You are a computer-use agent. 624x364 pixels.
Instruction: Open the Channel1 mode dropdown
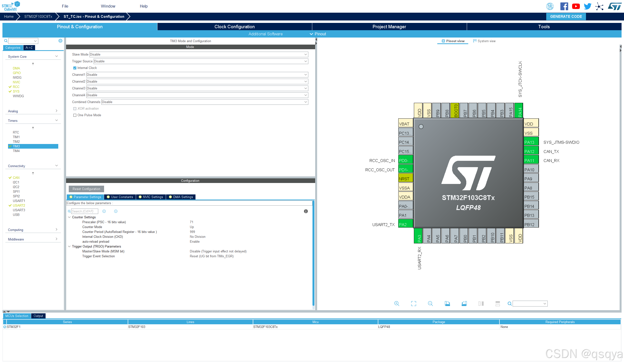pos(197,75)
